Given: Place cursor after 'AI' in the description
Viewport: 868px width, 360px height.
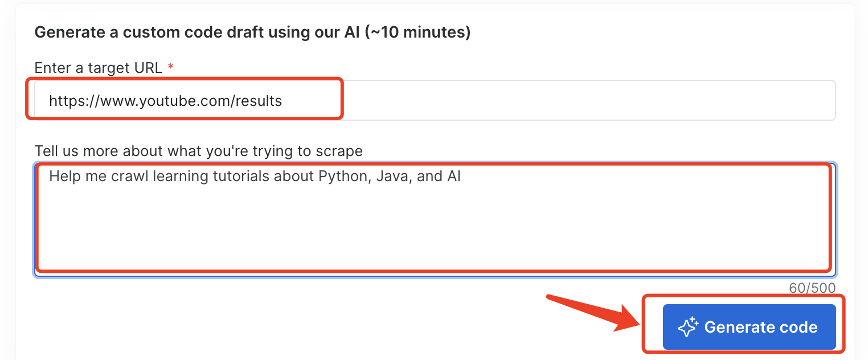Looking at the screenshot, I should [461, 177].
